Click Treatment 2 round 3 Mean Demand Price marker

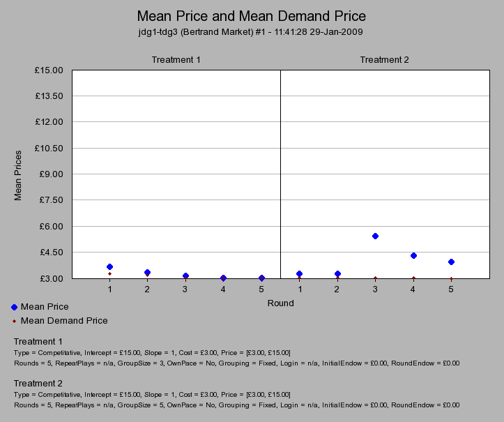(x=375, y=278)
